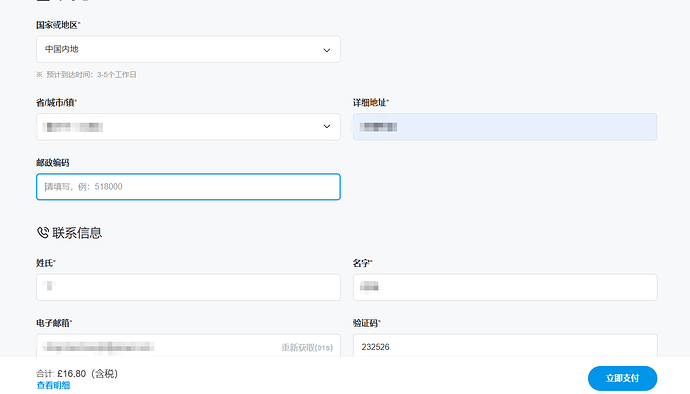Click the 联系信息 section heading
This screenshot has width=690, height=394.
pyautogui.click(x=77, y=233)
